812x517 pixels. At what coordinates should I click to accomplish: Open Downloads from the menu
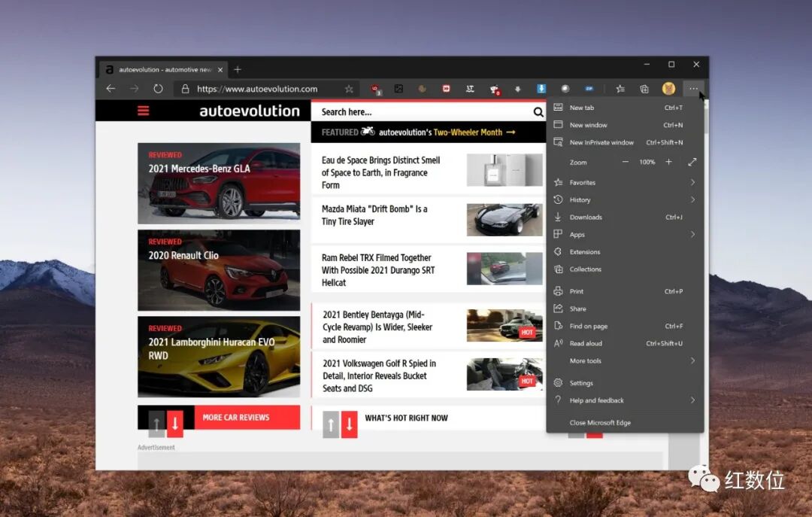point(625,217)
